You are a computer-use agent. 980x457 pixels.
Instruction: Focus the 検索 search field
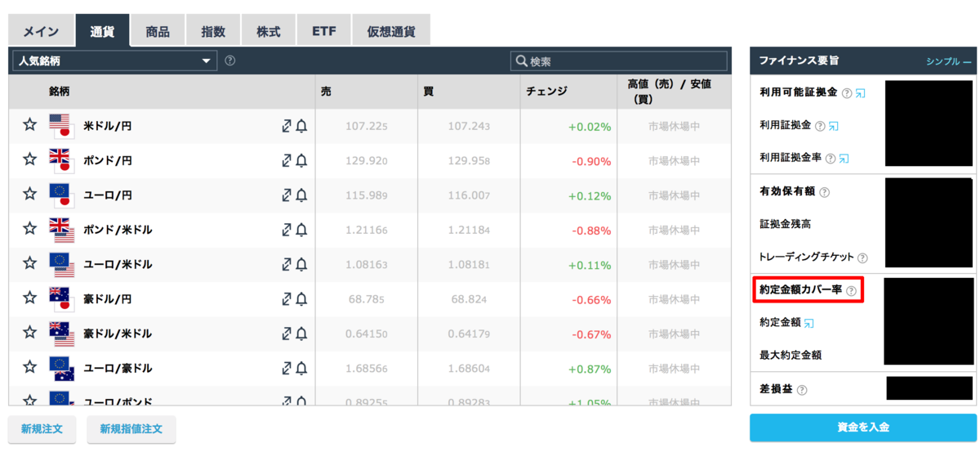click(x=618, y=61)
